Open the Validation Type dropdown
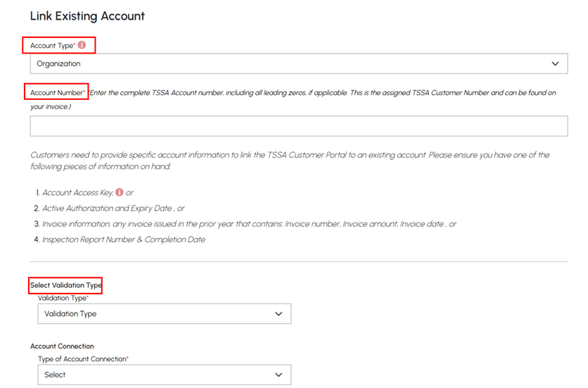This screenshot has height=388, width=588. 165,313
